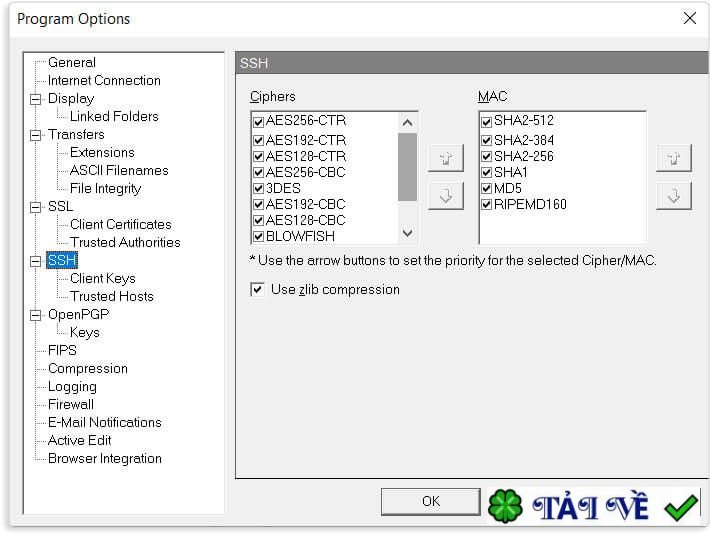Viewport: 710px width, 535px height.
Task: Collapse the SSH tree node
Action: [35, 261]
